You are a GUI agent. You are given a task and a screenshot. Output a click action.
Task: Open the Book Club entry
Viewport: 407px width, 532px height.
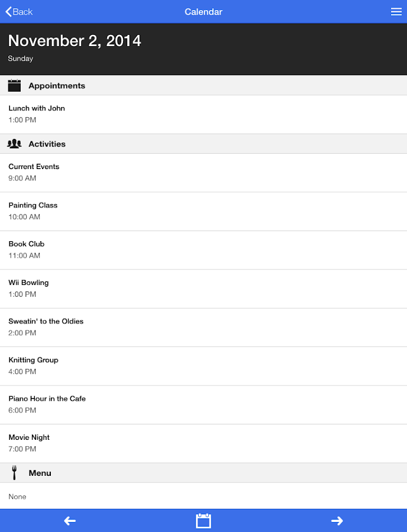[x=204, y=250]
